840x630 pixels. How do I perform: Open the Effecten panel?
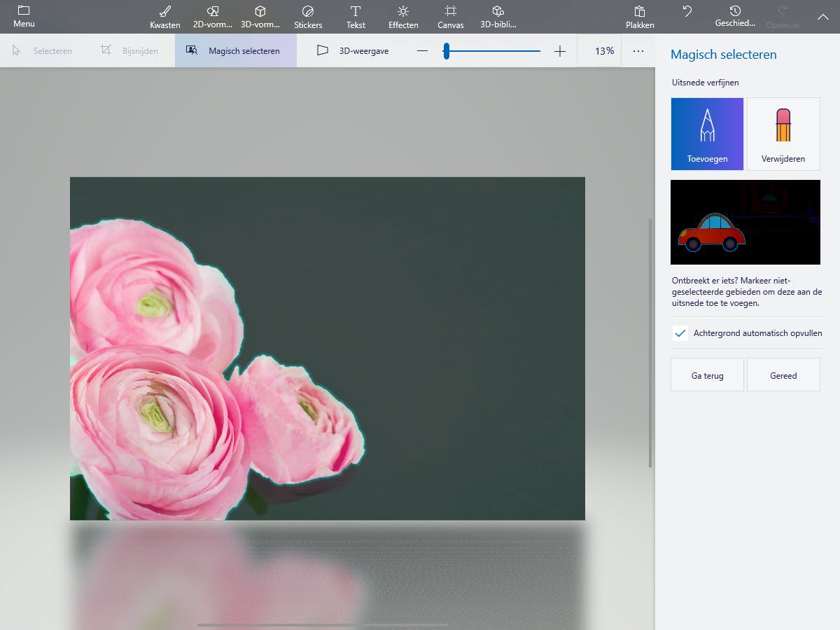pos(403,17)
